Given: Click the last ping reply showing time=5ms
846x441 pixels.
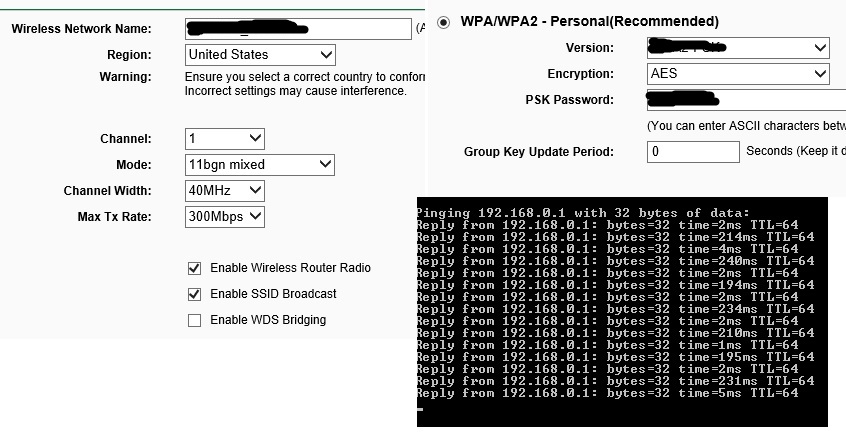Looking at the screenshot, I should point(606,393).
